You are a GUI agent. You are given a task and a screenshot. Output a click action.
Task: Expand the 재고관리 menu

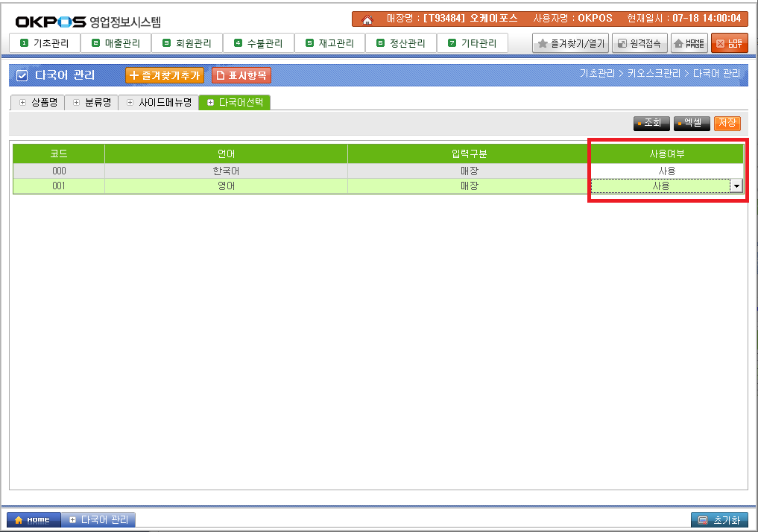pyautogui.click(x=329, y=43)
